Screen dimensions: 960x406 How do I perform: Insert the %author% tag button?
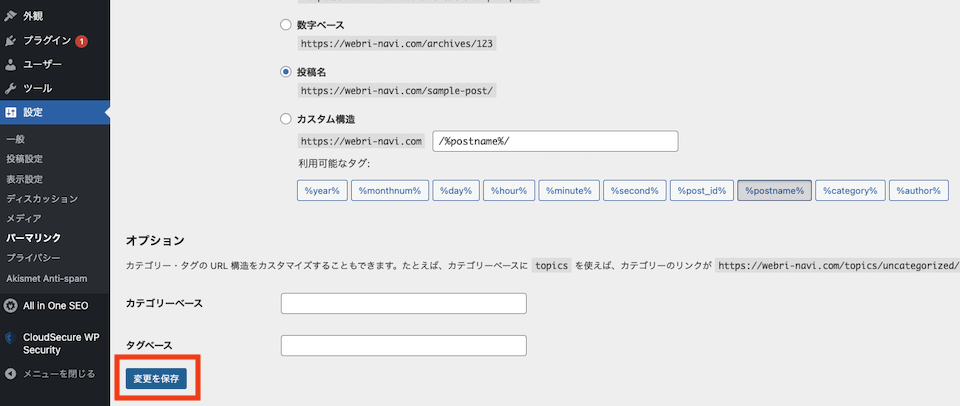[918, 190]
